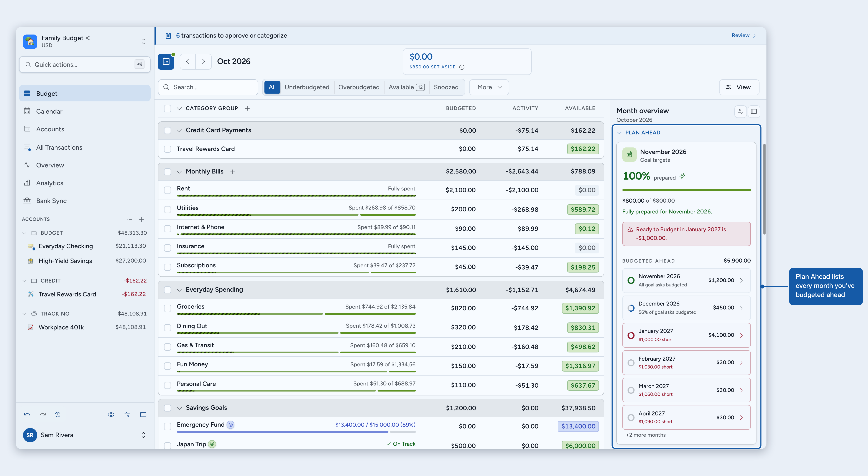
Task: Toggle the eye visibility icon in sidebar footer
Action: tap(111, 415)
